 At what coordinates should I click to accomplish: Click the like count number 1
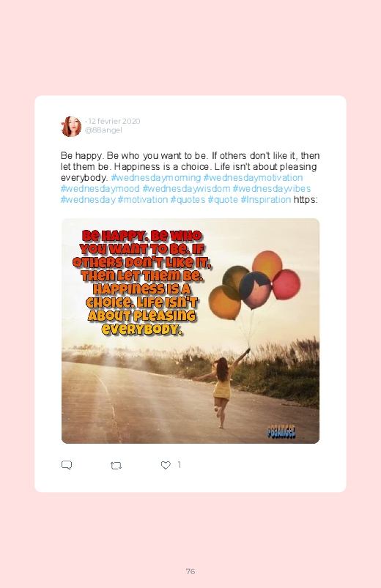pos(180,465)
